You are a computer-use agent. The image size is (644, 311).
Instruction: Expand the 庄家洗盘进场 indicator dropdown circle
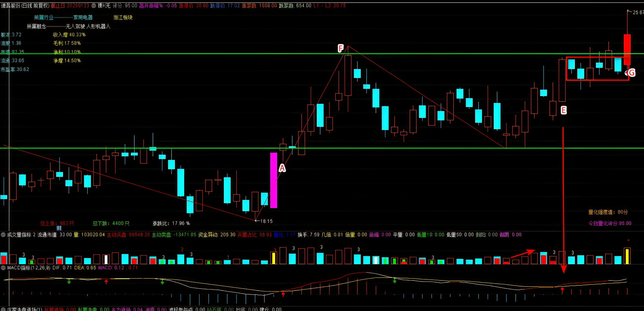(x=3, y=309)
